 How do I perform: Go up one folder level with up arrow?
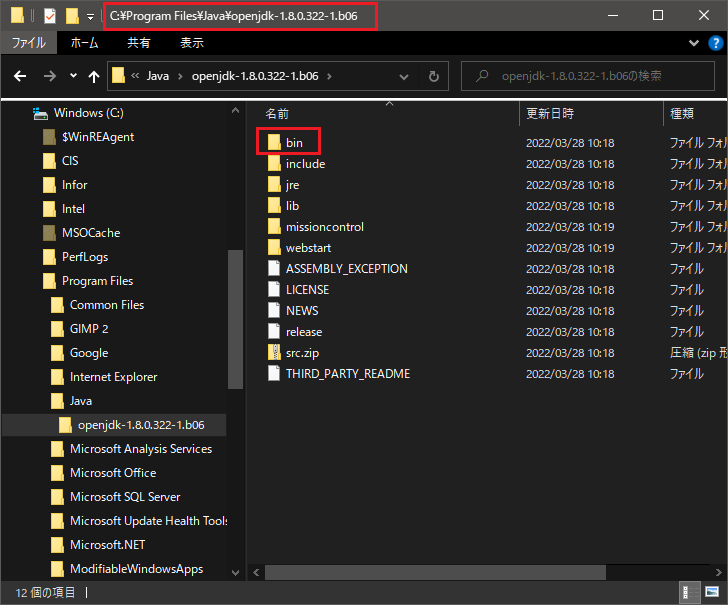point(94,76)
